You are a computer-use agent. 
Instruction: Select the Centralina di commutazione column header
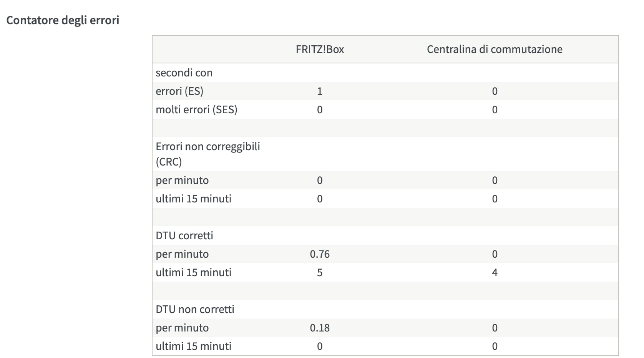(495, 49)
